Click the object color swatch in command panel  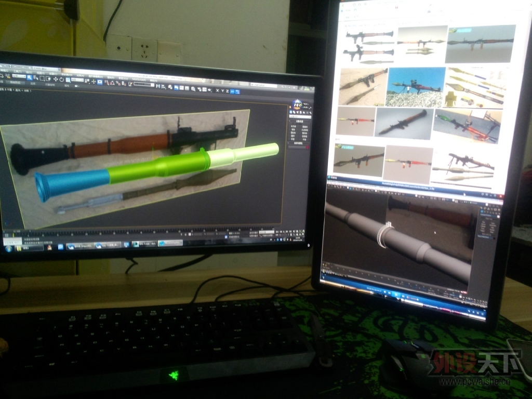308,147
